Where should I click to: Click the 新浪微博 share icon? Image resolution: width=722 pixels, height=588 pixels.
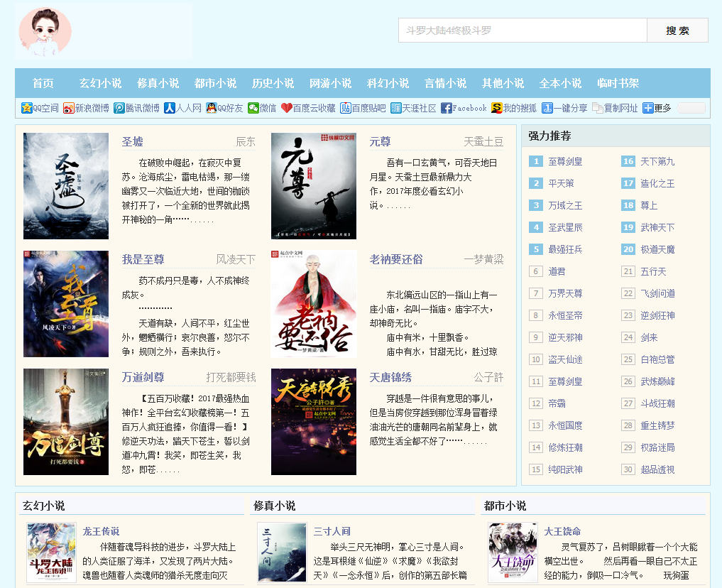[69, 108]
